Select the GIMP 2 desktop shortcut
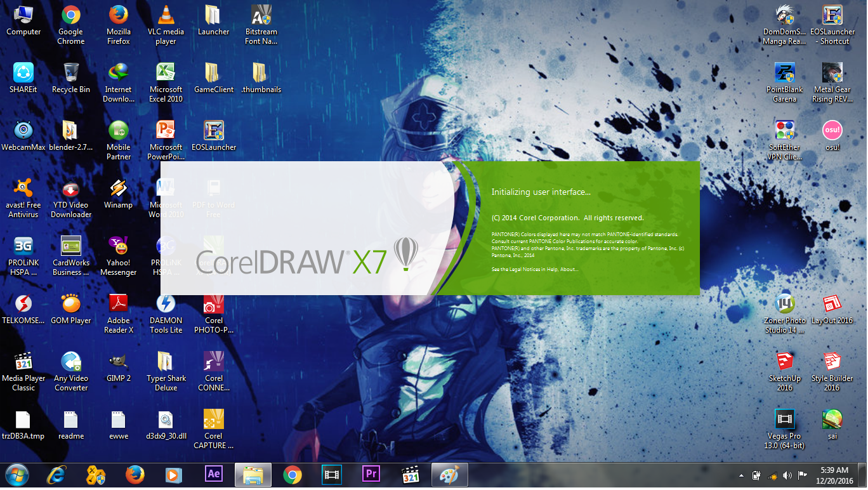The image size is (868, 490). (x=119, y=367)
